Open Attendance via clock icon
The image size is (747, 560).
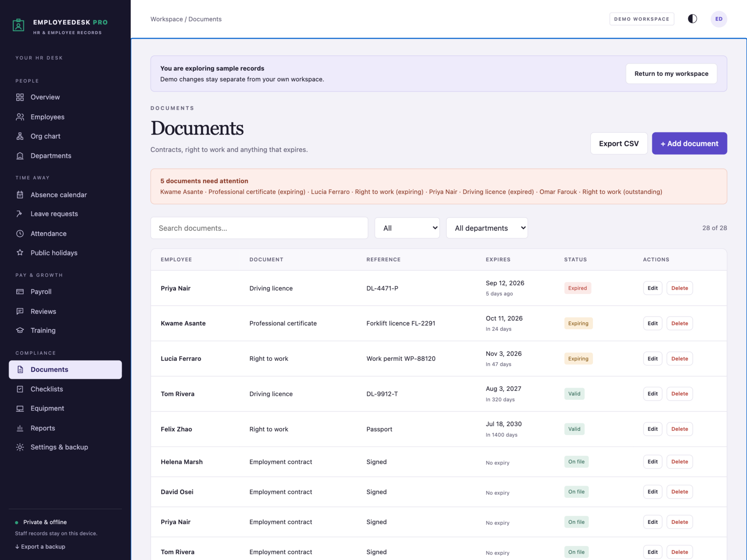20,234
